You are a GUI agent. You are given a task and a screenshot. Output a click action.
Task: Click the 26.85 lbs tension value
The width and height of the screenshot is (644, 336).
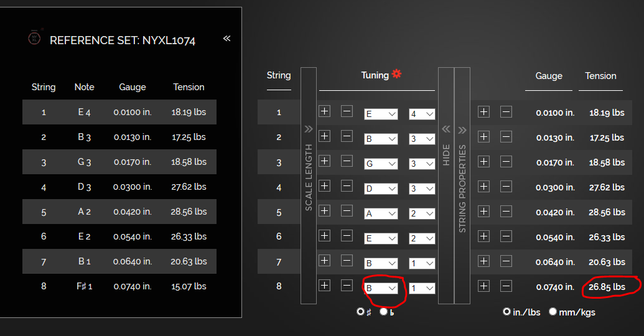pos(607,287)
